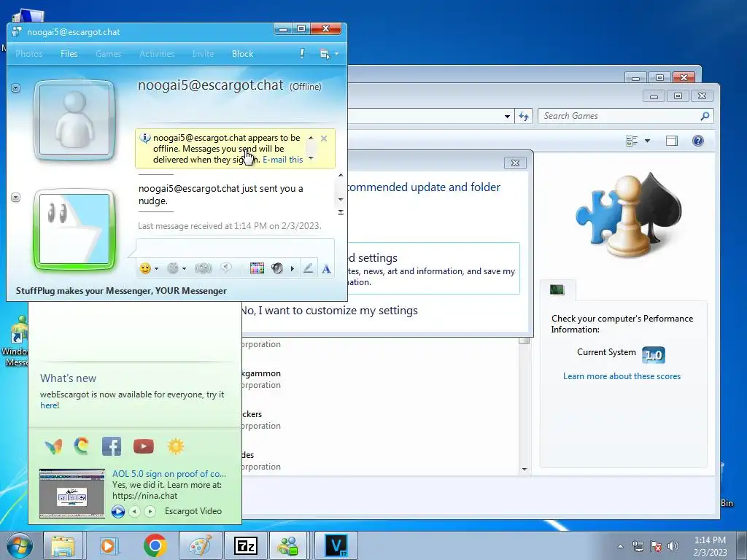Change view with the Games view icon
Image resolution: width=747 pixels, height=560 pixels.
pyautogui.click(x=632, y=141)
